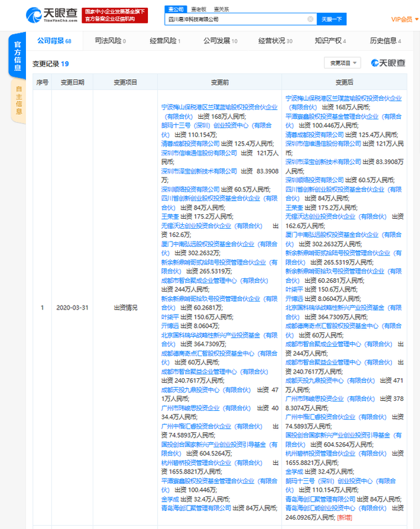Image resolution: width=420 pixels, height=529 pixels.
Task: Open 王荣奎 shareholder link in 变更前 column
Action: tap(170, 217)
